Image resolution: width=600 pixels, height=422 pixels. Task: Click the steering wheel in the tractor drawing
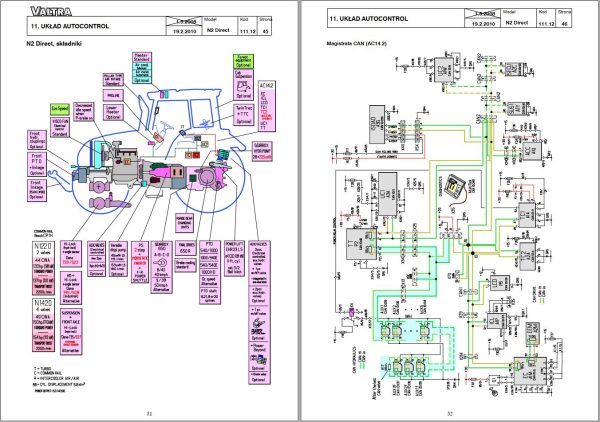click(167, 126)
